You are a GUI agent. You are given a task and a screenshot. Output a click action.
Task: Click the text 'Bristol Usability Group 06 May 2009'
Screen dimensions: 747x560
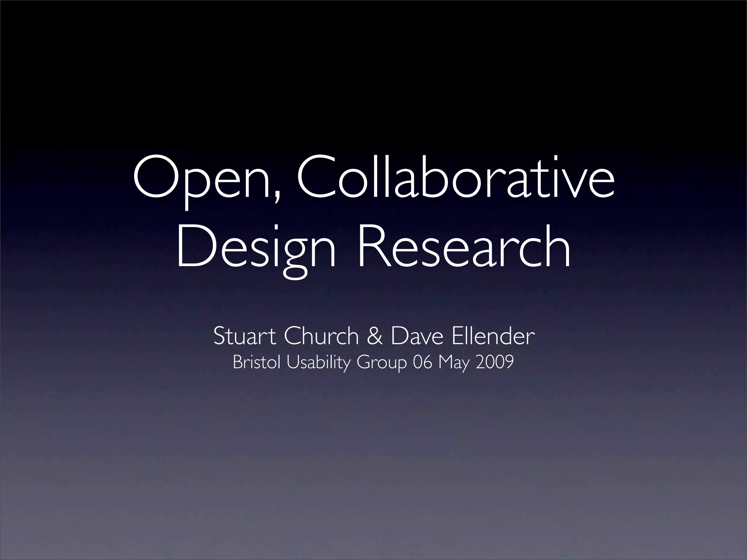pos(373,363)
